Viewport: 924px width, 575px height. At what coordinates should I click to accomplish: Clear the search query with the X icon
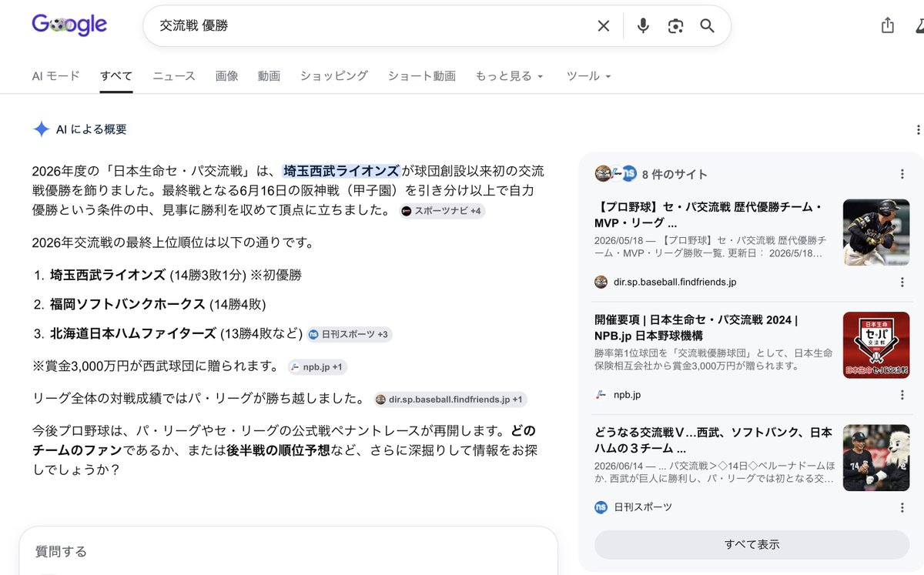[604, 26]
